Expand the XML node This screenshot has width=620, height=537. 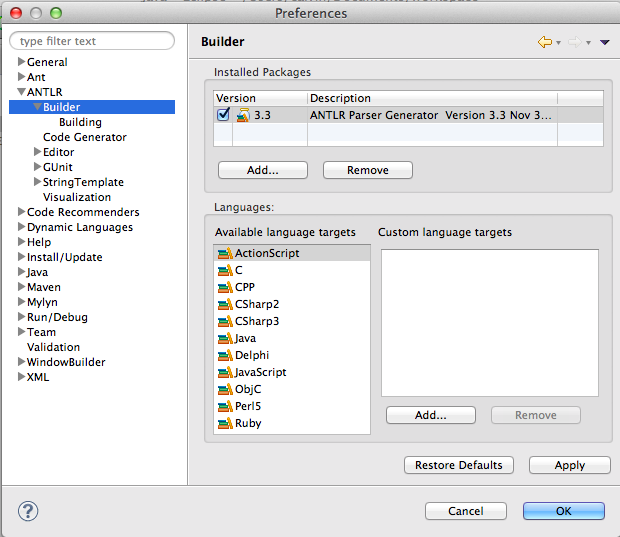(21, 377)
